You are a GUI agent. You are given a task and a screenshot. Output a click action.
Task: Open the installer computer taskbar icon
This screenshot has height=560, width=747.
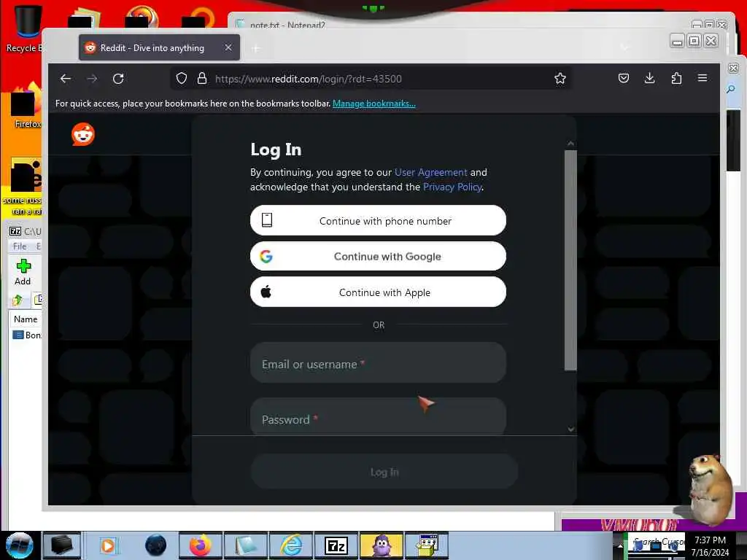tap(427, 545)
